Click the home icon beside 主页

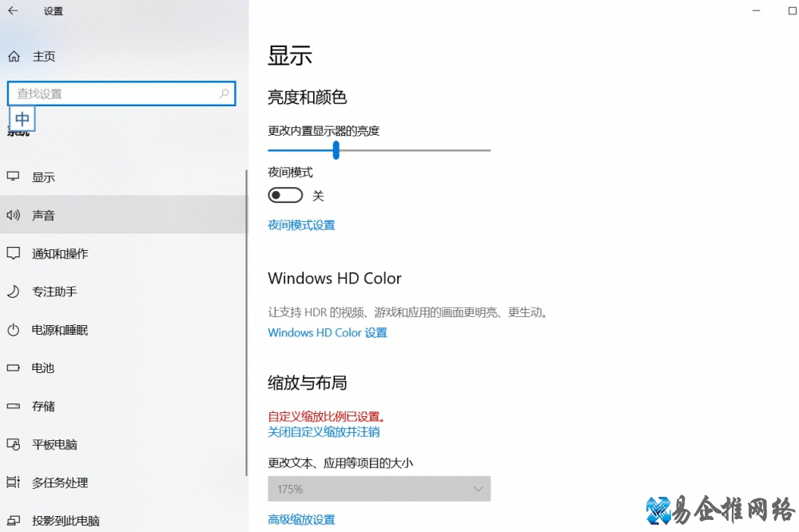[13, 57]
